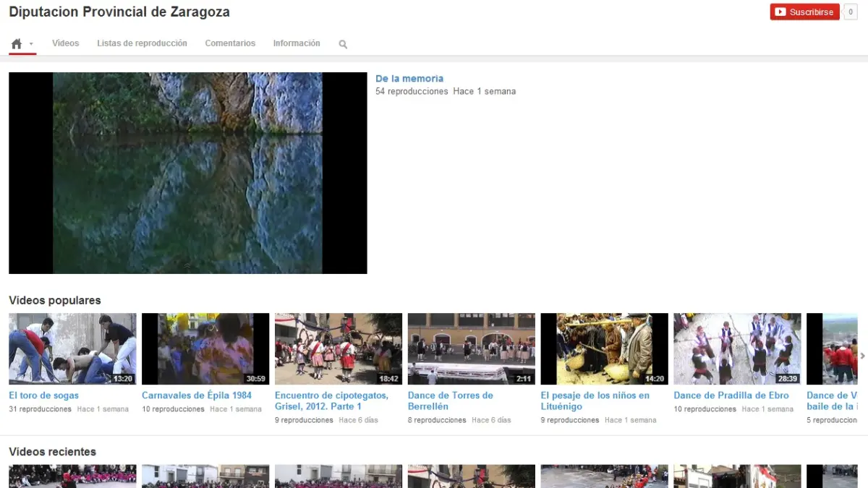Viewport: 868px width, 488px height.
Task: Open the Vídeos recientes section heading
Action: (52, 452)
